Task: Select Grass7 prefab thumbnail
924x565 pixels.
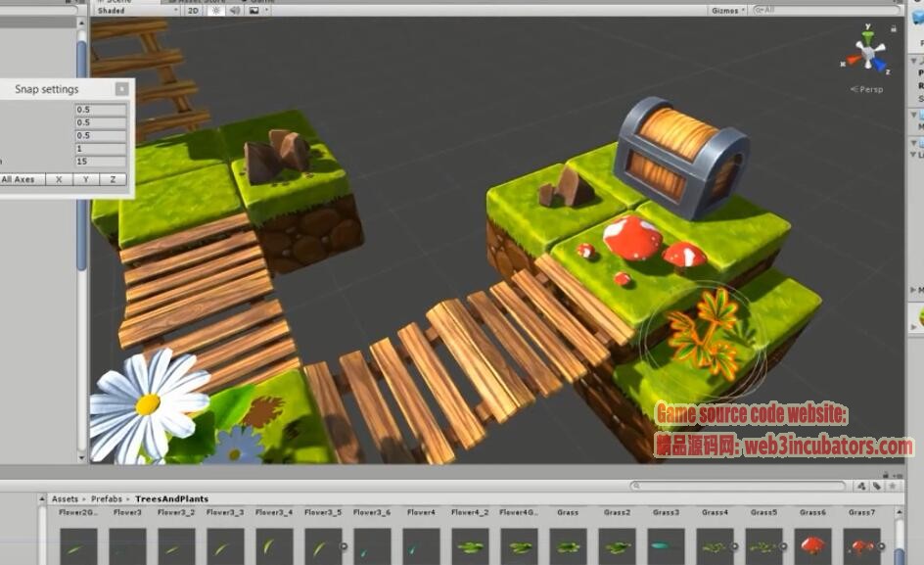Action: click(x=861, y=546)
